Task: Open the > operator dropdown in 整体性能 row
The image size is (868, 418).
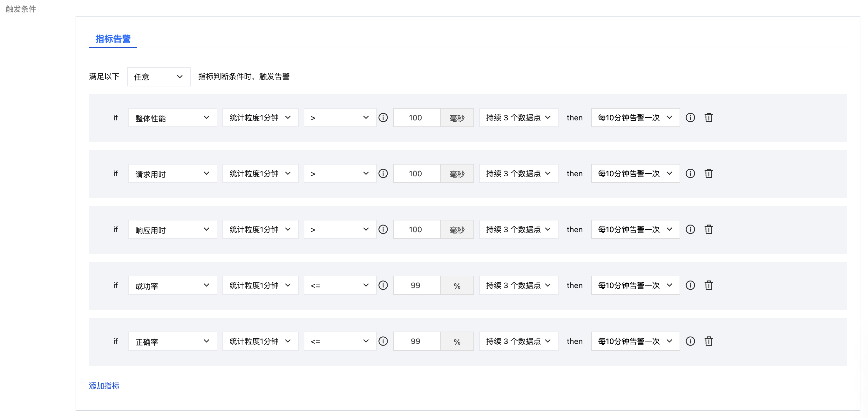Action: [x=340, y=118]
